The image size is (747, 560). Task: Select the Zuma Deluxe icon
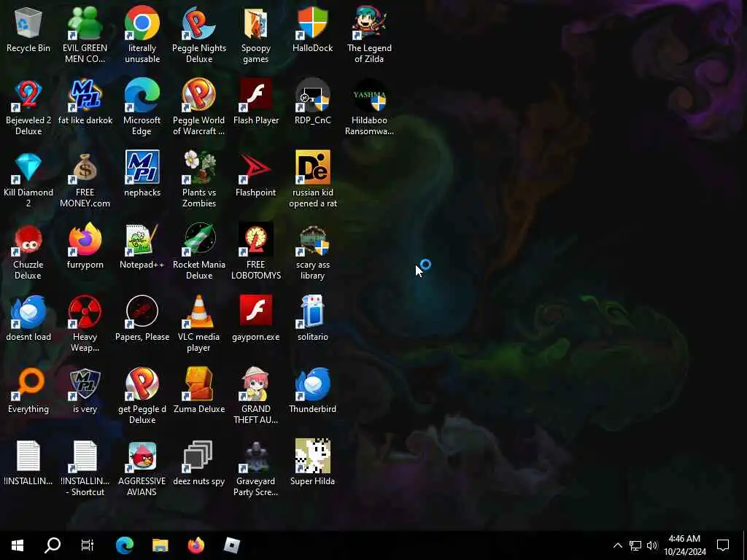pos(198,391)
